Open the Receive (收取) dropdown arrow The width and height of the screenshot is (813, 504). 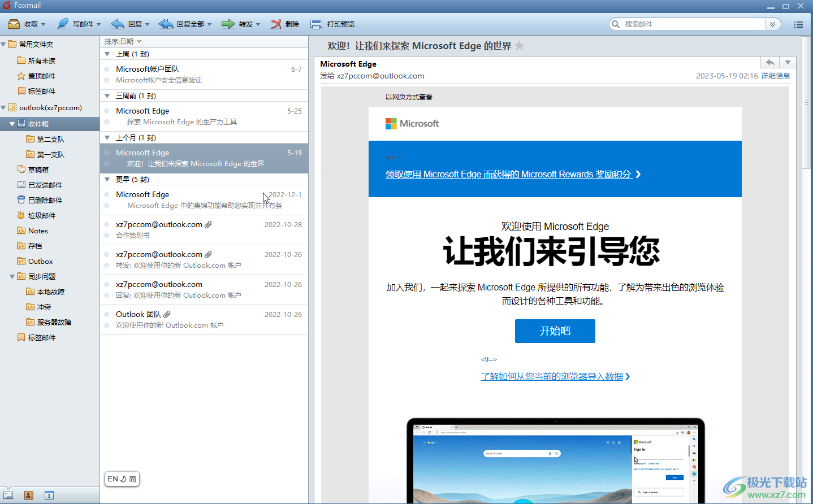point(43,24)
